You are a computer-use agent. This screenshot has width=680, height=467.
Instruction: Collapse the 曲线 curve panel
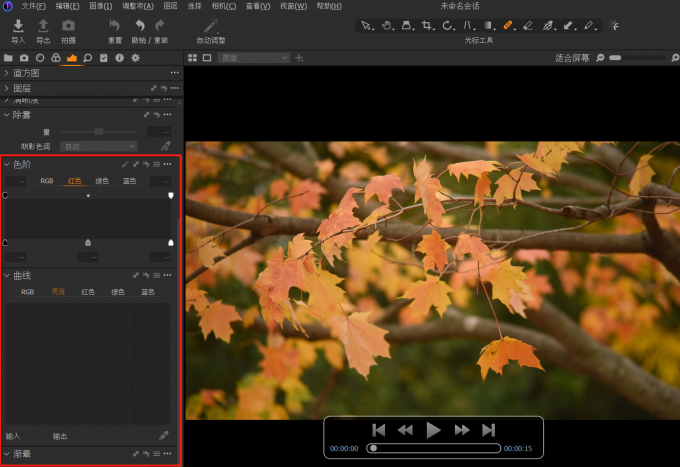coord(7,275)
